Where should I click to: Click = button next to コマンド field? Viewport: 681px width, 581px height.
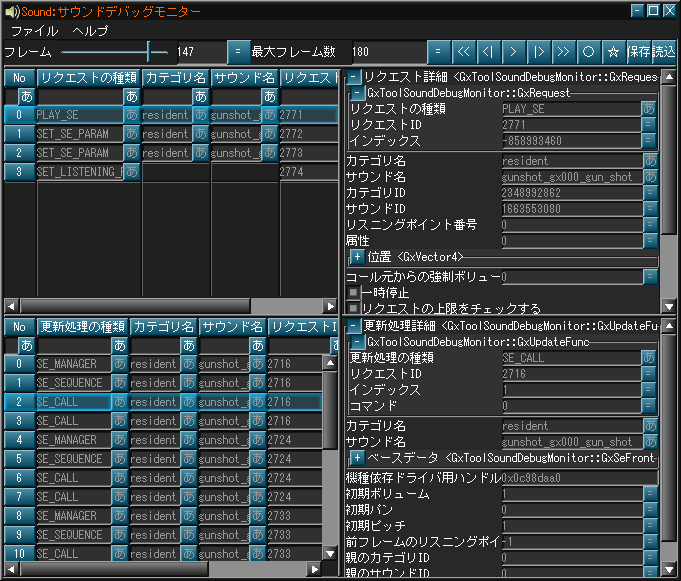click(649, 406)
